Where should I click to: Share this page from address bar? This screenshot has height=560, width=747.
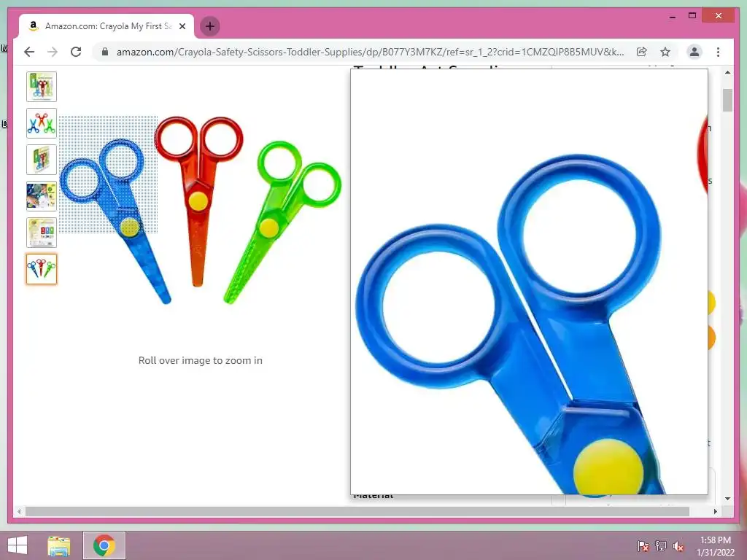[642, 52]
